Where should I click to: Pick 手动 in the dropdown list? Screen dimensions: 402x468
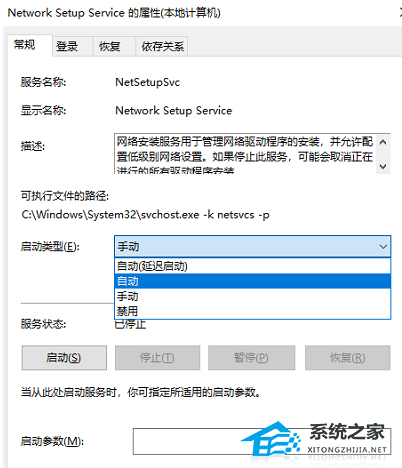coord(252,296)
